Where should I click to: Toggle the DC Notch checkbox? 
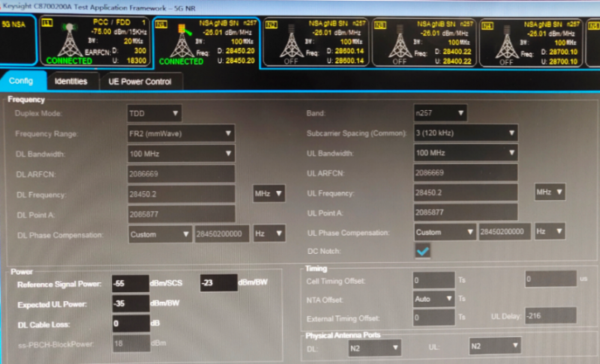click(424, 252)
